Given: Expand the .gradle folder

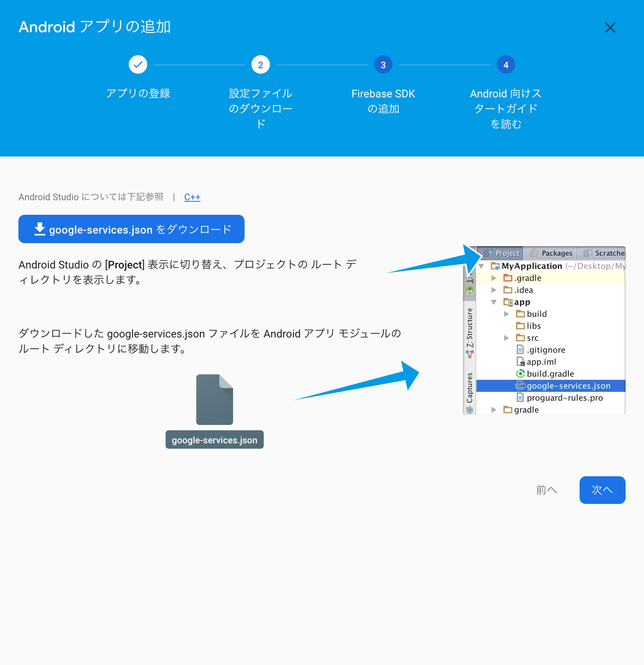Looking at the screenshot, I should 494,278.
